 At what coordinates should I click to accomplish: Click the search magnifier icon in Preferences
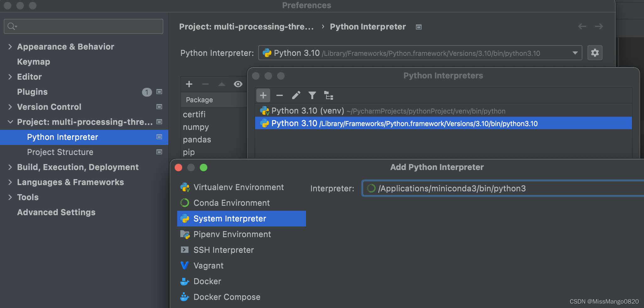[x=12, y=26]
